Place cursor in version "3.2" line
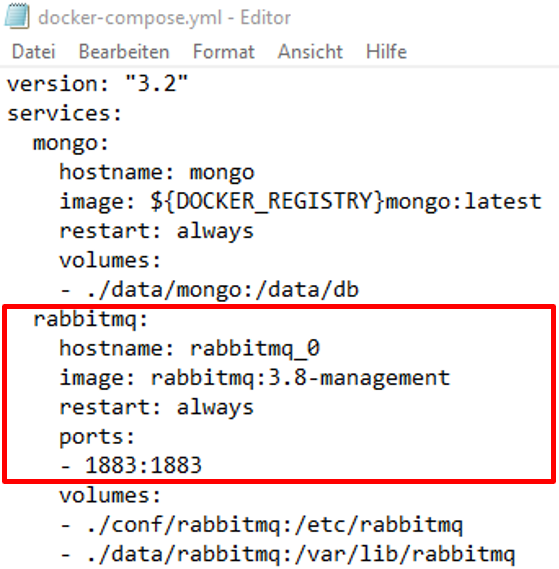Image resolution: width=559 pixels, height=569 pixels. point(97,83)
